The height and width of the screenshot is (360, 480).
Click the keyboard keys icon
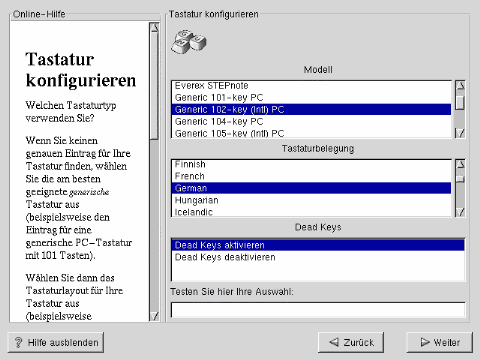tap(189, 42)
